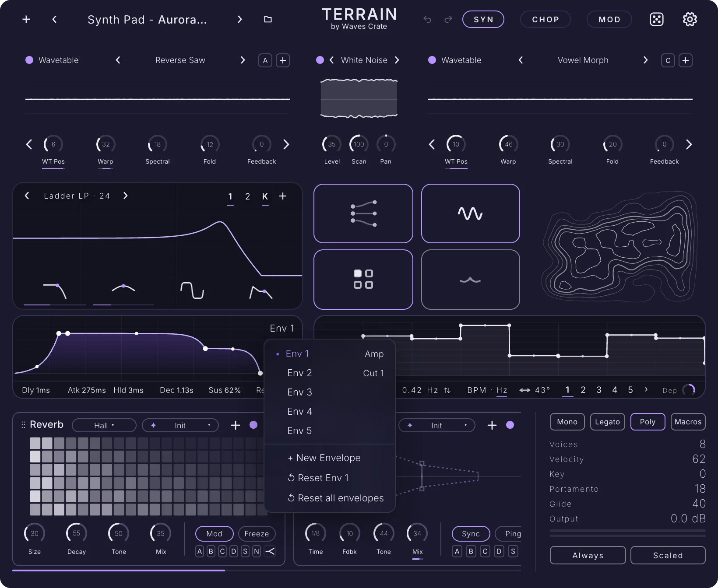Click the Reverb Freeze button
This screenshot has height=588, width=718.
(x=257, y=534)
